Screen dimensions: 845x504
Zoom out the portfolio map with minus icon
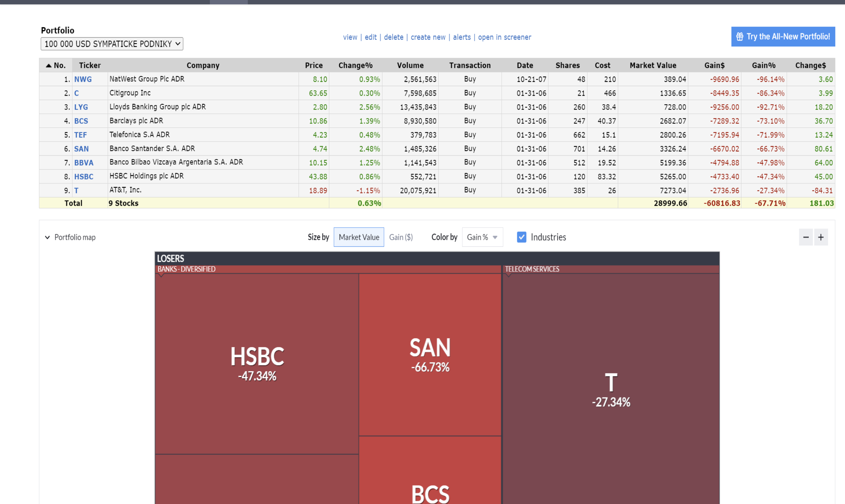point(806,237)
